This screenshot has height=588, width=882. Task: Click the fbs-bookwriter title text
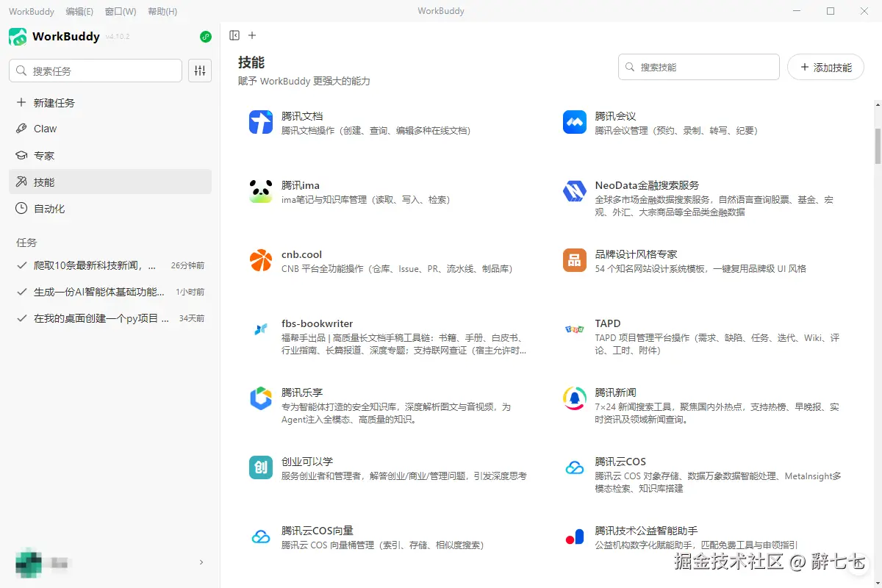coord(318,323)
